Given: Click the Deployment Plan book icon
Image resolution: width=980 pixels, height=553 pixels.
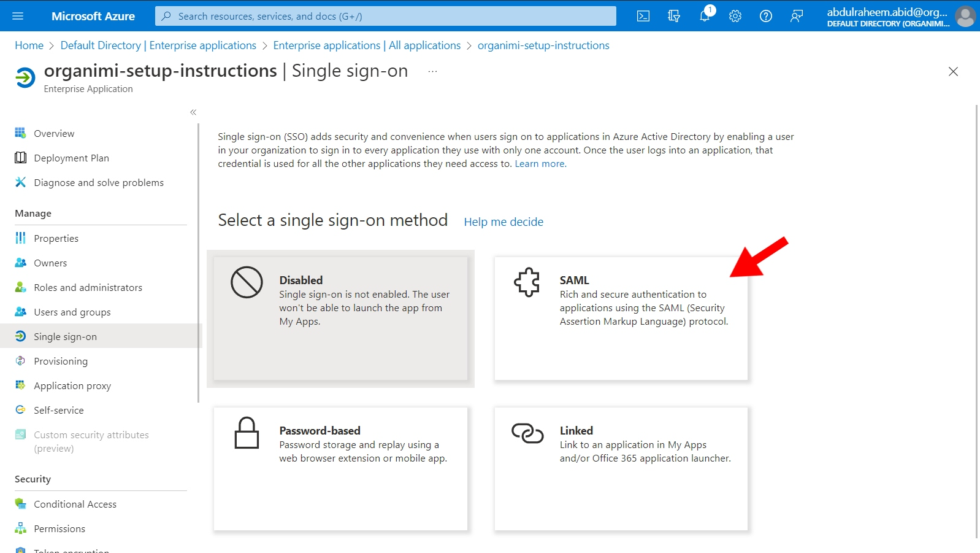Looking at the screenshot, I should click(20, 158).
